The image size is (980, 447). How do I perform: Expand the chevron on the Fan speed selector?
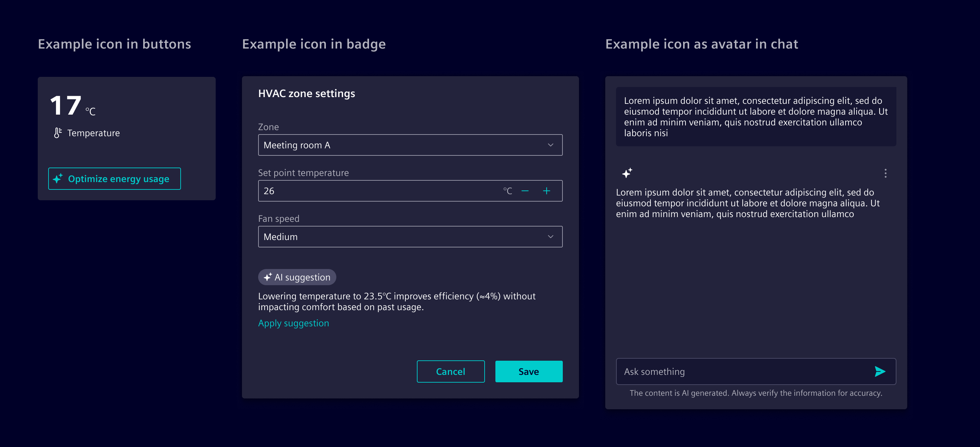[550, 236]
